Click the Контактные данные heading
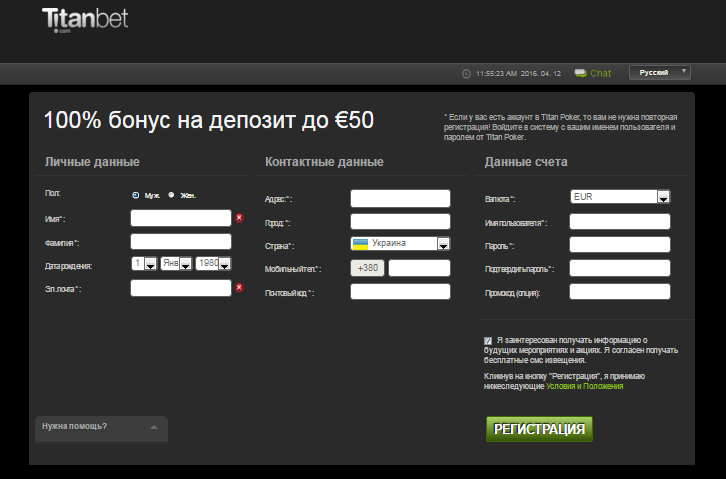This screenshot has width=726, height=479. [324, 162]
